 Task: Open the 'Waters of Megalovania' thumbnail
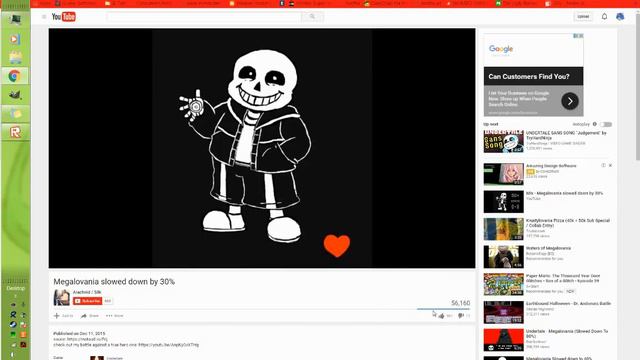[504, 257]
